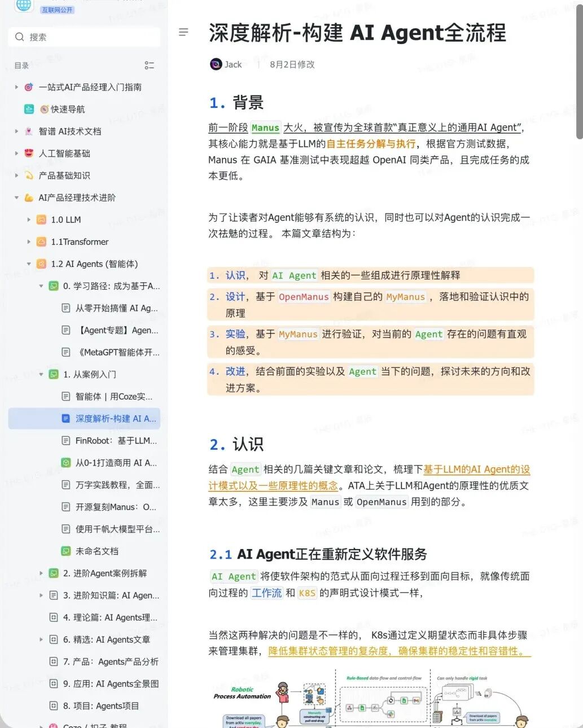583x728 pixels.
Task: Open 从零开始搞懂 AI Ag... document
Action: tap(117, 308)
